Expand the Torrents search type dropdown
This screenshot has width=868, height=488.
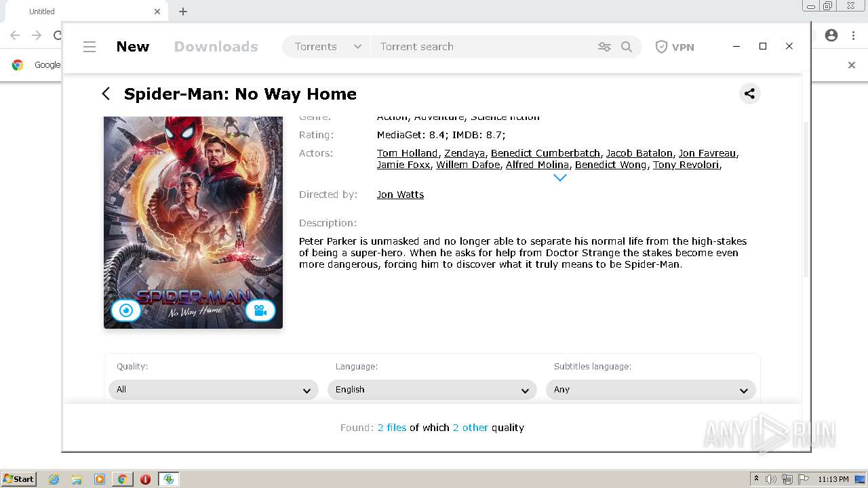click(328, 47)
